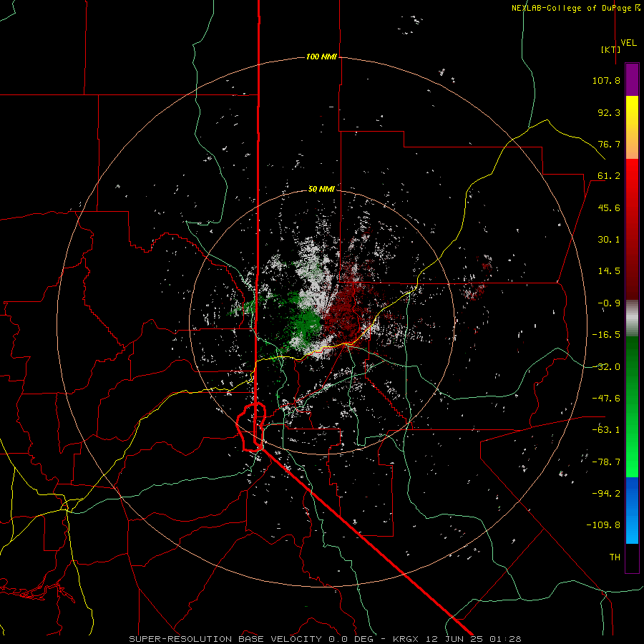The width and height of the screenshot is (644, 644).
Task: Click the 100 NMI range ring label
Action: click(321, 57)
